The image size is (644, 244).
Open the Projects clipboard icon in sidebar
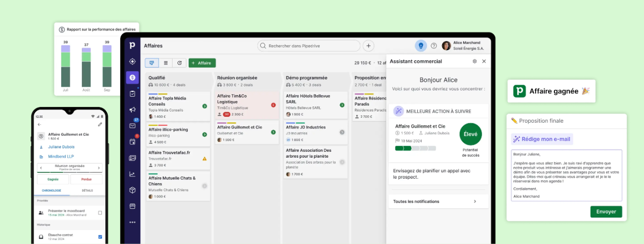click(x=132, y=93)
